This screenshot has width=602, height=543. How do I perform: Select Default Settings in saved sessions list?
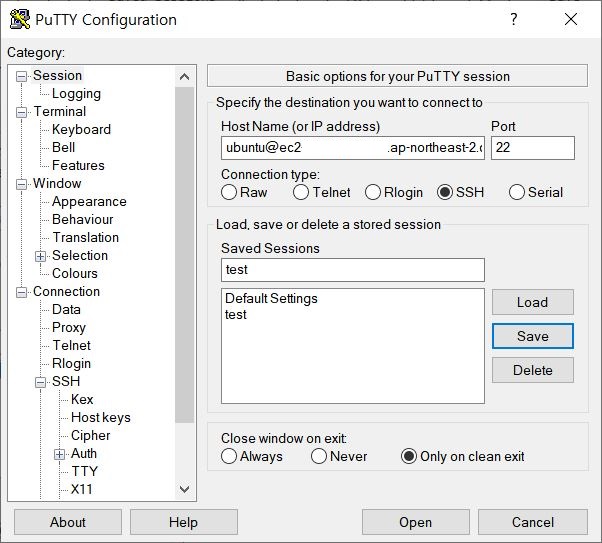tap(271, 298)
